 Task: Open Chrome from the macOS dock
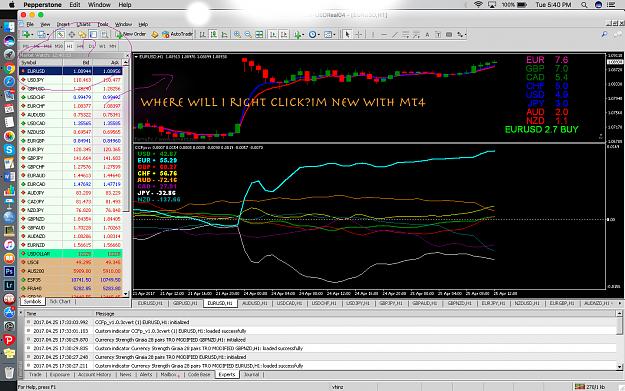coord(9,68)
